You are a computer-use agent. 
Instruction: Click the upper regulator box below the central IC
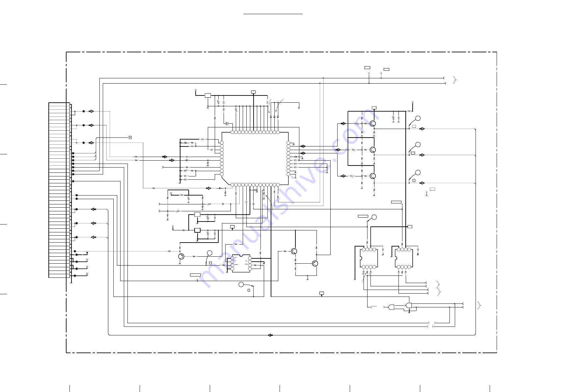pyautogui.click(x=197, y=215)
